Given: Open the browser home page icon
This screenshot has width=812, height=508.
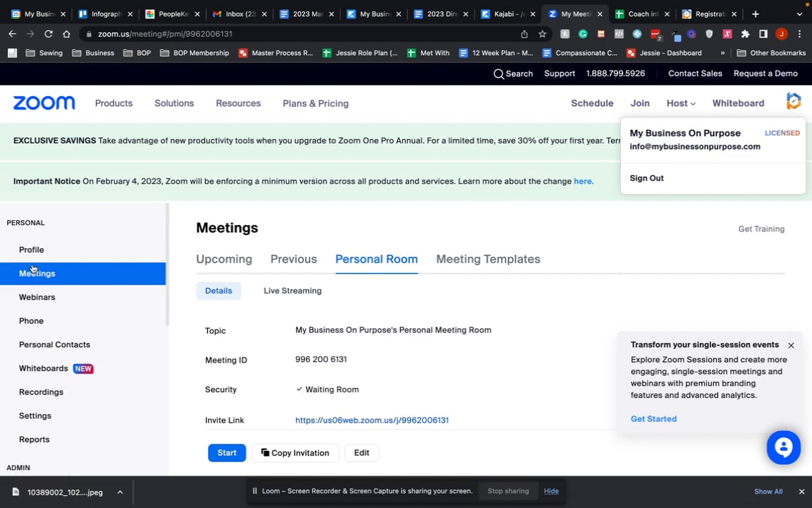Looking at the screenshot, I should click(66, 34).
